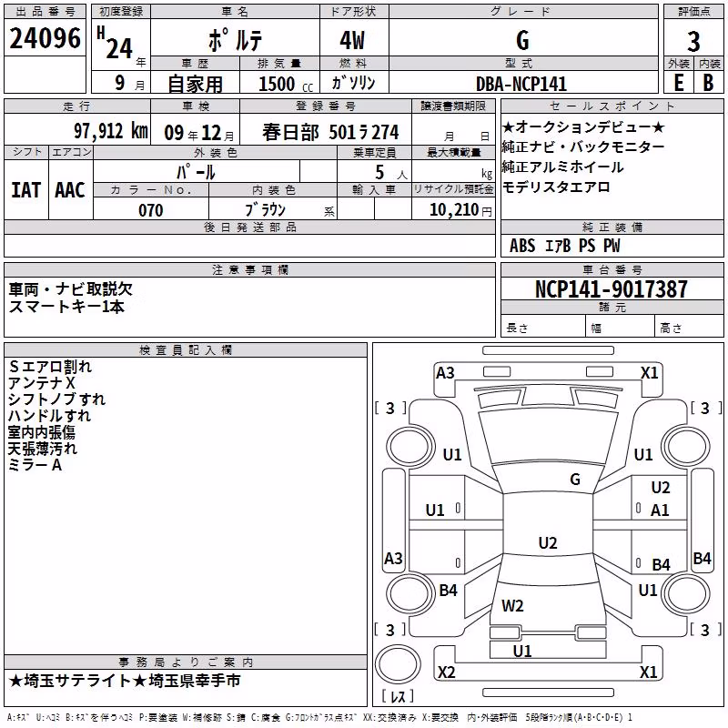Select the 注意事項欄 header

point(249,269)
